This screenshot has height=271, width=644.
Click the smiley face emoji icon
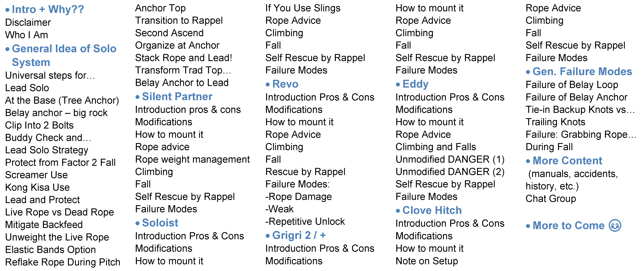615,225
